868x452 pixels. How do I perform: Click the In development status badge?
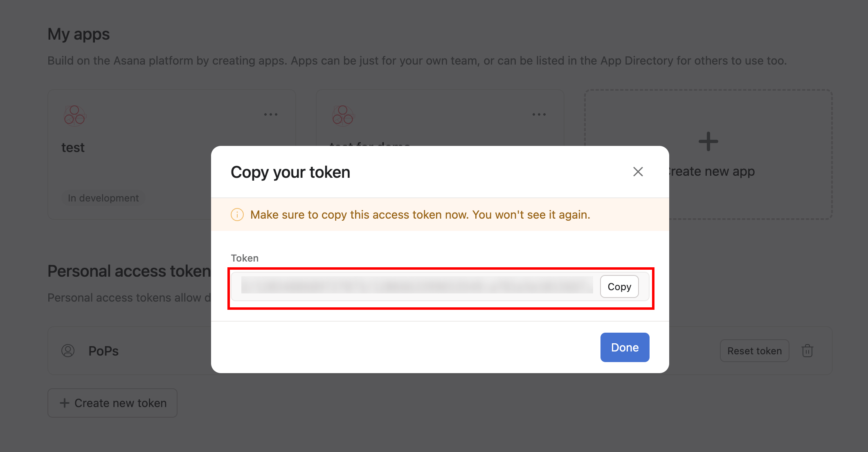(x=103, y=198)
